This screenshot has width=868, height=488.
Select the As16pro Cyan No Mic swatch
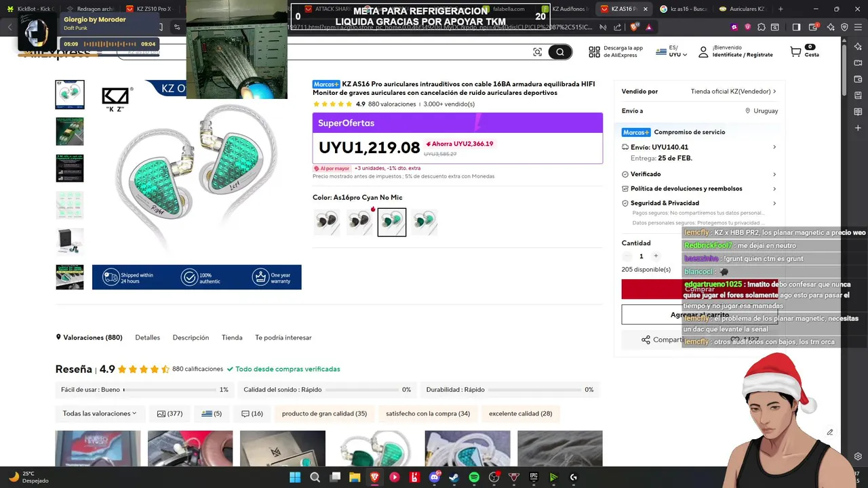(x=392, y=222)
